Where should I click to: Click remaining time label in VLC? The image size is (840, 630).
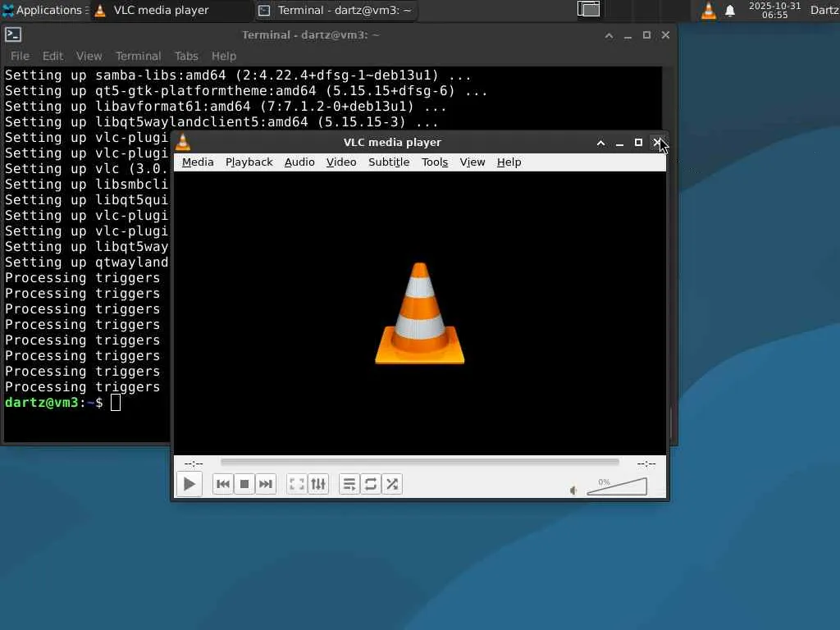pyautogui.click(x=646, y=464)
